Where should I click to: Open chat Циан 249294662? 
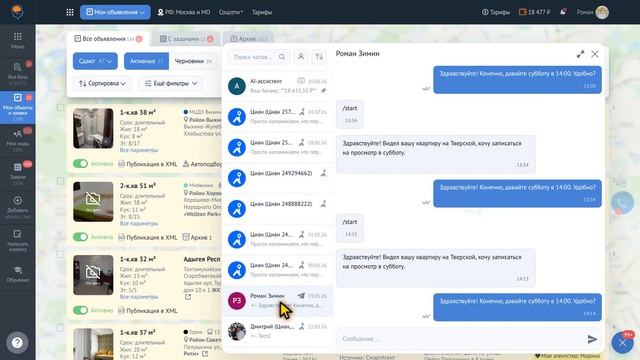point(278,178)
